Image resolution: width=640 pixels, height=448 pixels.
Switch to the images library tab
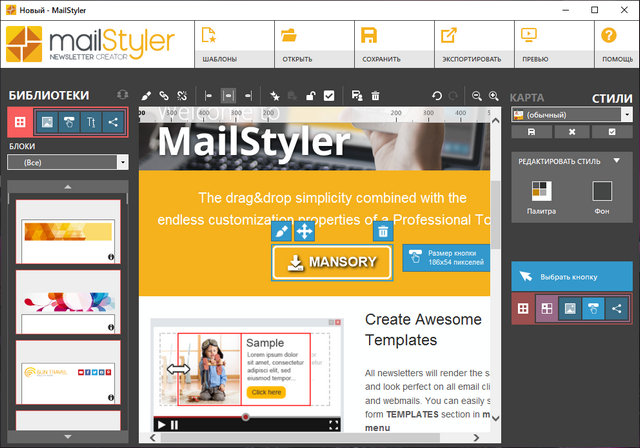point(47,122)
